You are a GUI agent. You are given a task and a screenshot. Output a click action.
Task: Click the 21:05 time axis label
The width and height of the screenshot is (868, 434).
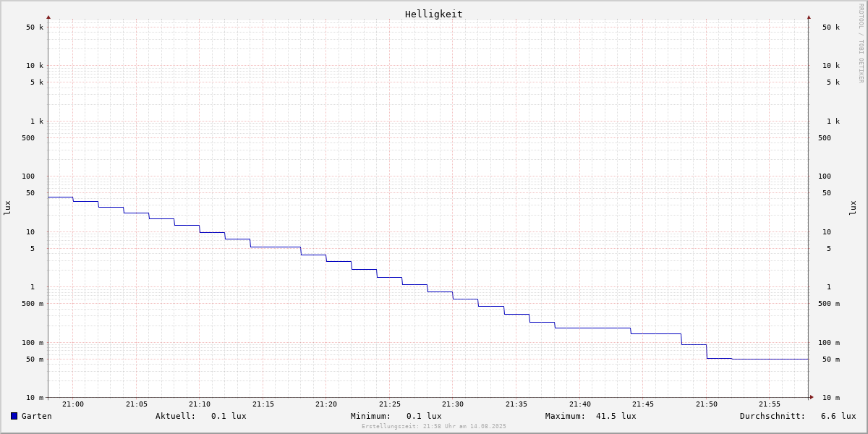click(137, 404)
